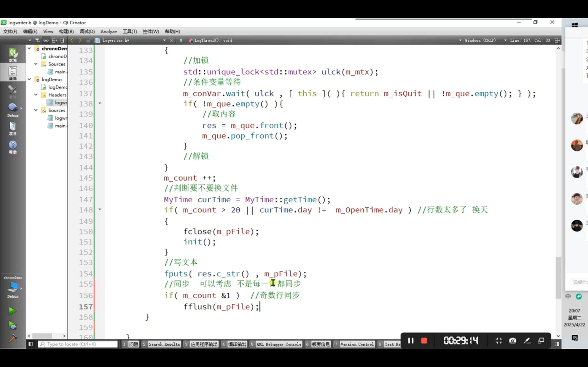Open the Welcome mode Qt icon
This screenshot has width=588, height=367.
[13, 54]
